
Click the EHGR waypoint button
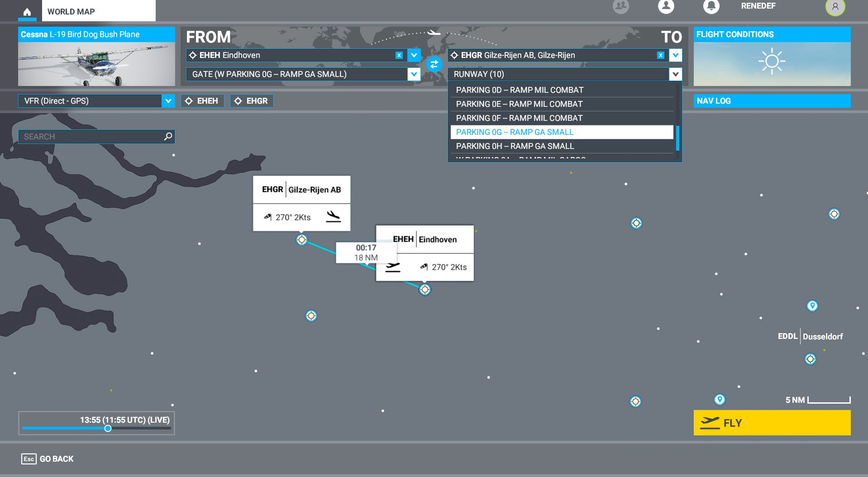coord(252,101)
